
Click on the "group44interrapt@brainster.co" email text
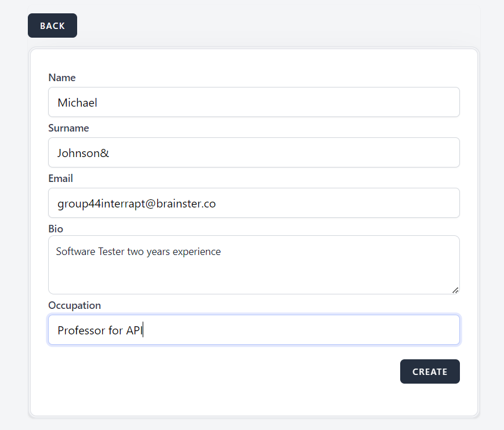pyautogui.click(x=136, y=204)
